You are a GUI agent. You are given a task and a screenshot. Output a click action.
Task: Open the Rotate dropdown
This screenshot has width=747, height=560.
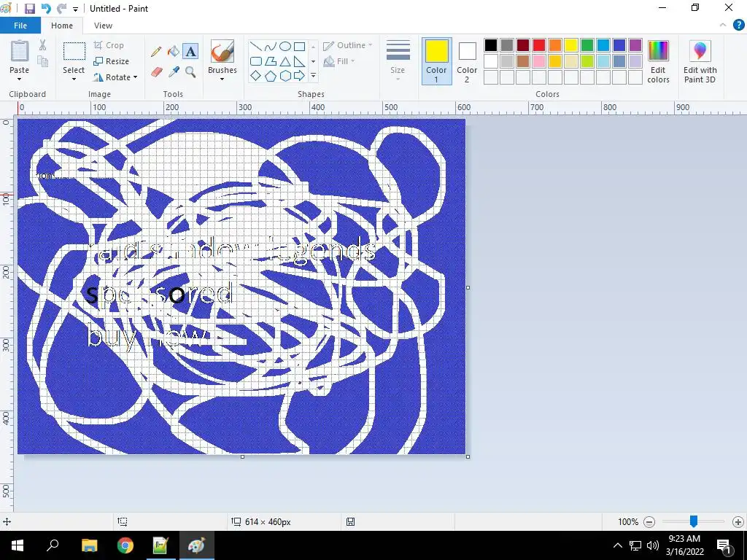click(115, 77)
